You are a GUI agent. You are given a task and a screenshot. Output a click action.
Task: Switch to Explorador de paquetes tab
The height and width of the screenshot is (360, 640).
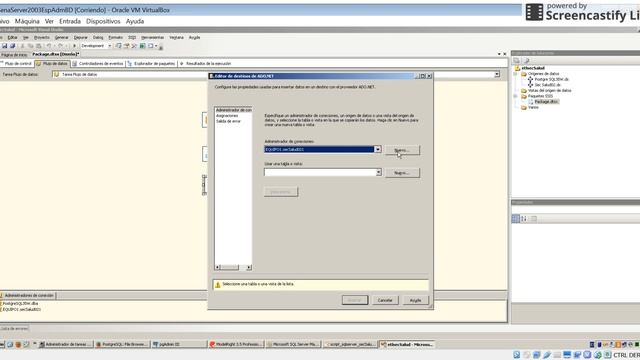tap(151, 64)
